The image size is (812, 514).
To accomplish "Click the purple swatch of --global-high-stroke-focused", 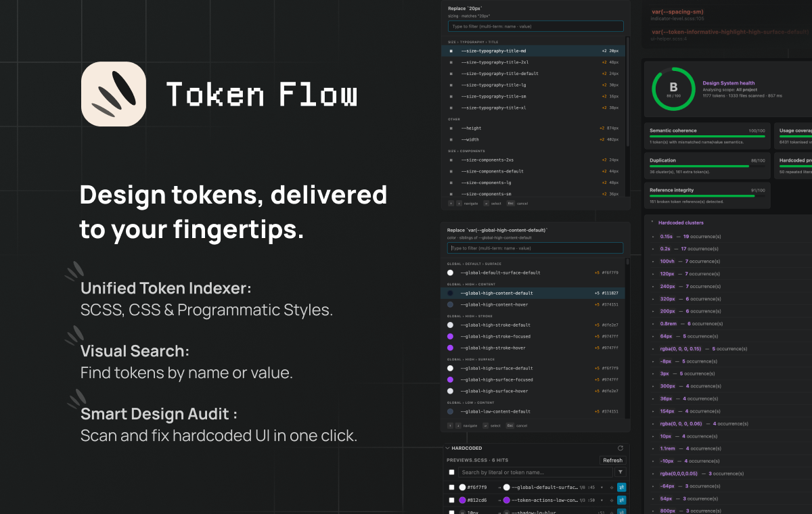I will click(x=450, y=336).
